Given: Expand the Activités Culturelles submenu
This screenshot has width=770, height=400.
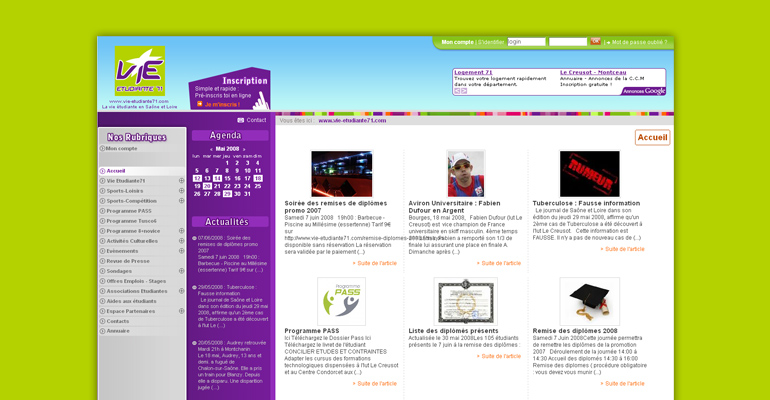Looking at the screenshot, I should pyautogui.click(x=181, y=241).
